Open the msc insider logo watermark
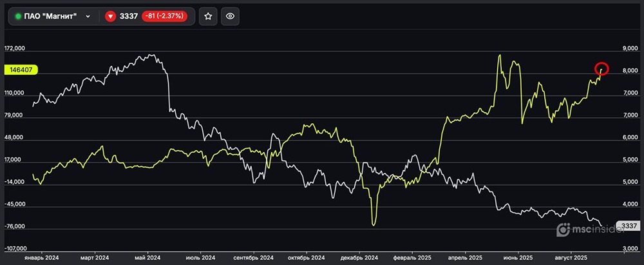This screenshot has width=644, height=265. 584,229
